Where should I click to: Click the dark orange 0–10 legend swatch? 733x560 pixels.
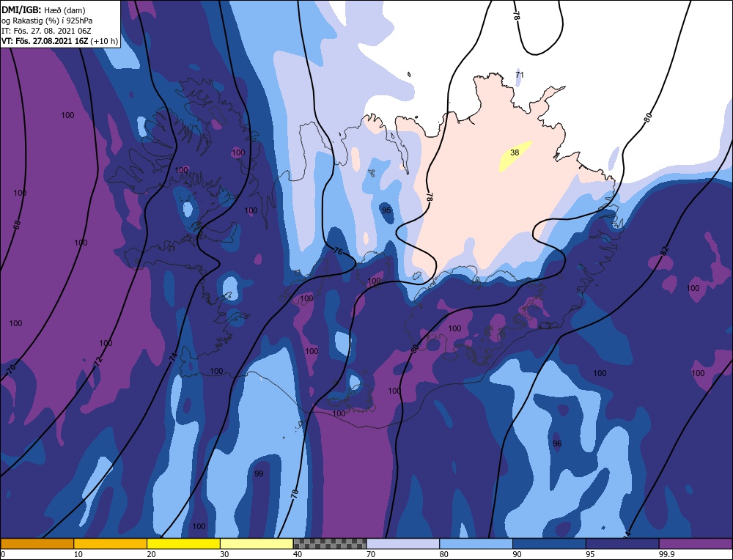37,544
